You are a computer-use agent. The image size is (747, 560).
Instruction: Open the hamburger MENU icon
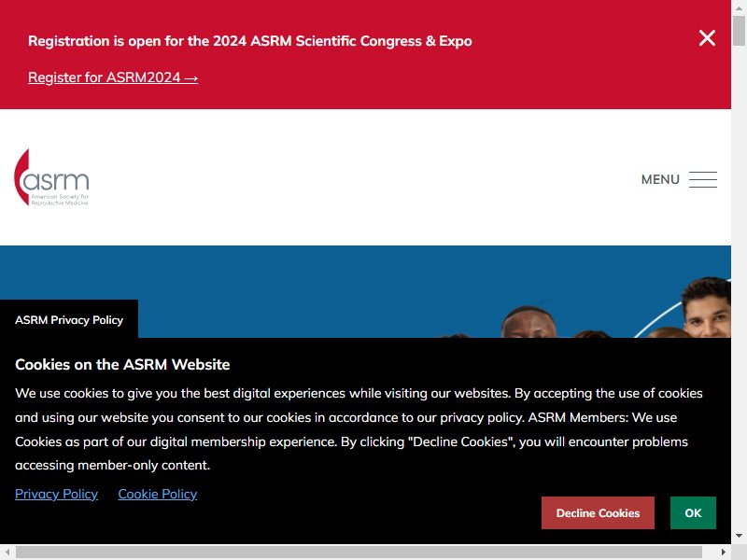703,179
